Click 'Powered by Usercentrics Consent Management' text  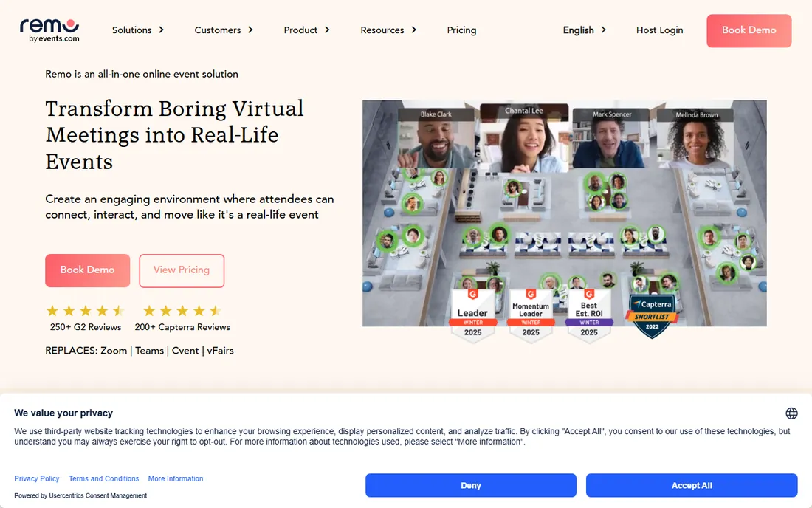click(x=80, y=495)
